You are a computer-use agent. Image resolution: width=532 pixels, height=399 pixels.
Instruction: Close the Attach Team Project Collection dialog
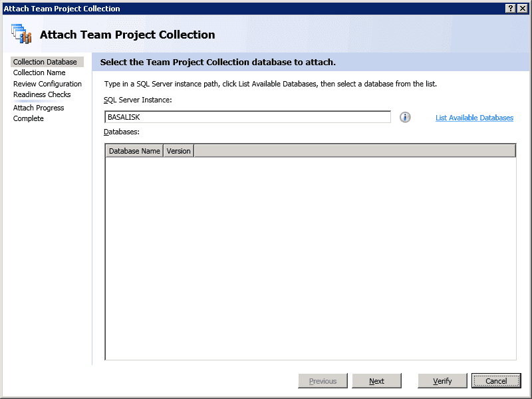coord(522,8)
